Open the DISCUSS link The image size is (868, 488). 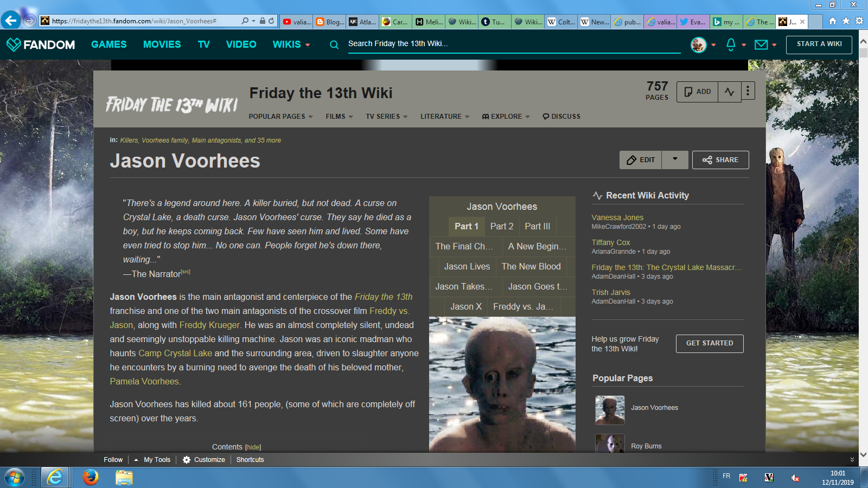(561, 117)
